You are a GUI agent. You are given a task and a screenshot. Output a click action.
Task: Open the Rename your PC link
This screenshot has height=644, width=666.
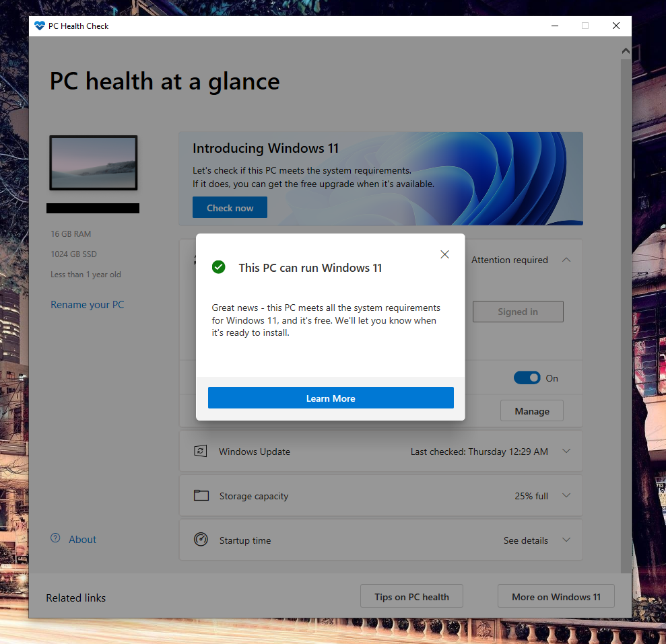[x=88, y=305]
